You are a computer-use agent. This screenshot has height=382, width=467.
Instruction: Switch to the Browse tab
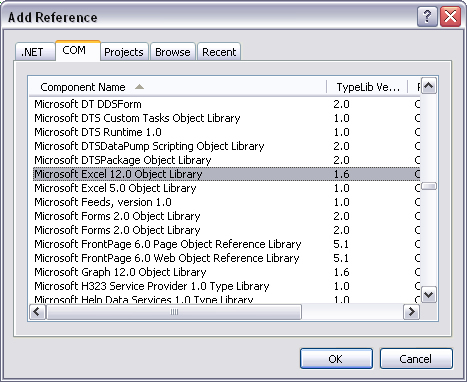[173, 52]
